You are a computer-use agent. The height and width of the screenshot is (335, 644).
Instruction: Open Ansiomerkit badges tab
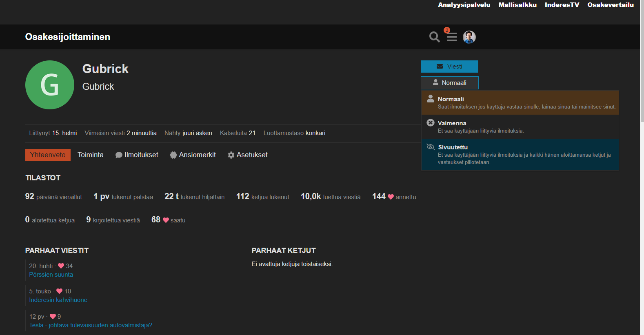pos(193,155)
